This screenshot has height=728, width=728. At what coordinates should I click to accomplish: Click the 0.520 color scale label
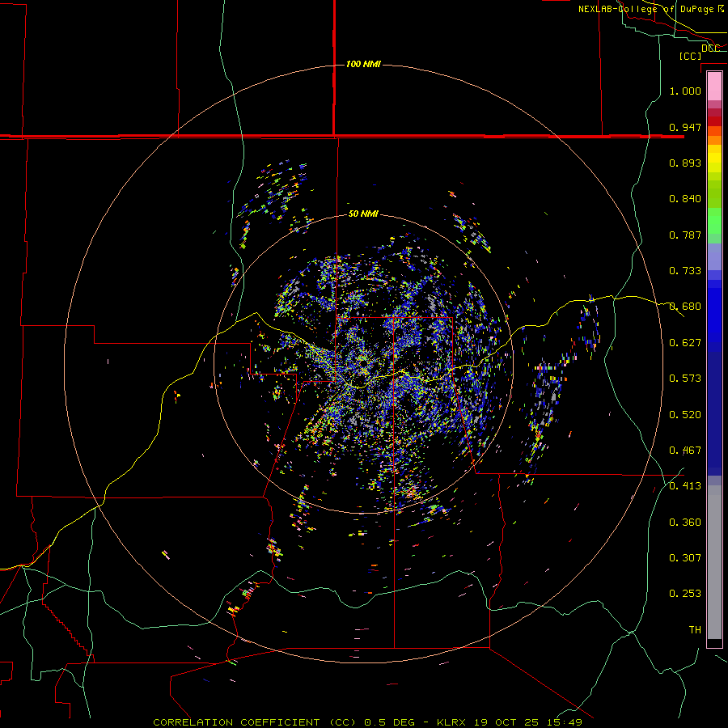tap(685, 415)
